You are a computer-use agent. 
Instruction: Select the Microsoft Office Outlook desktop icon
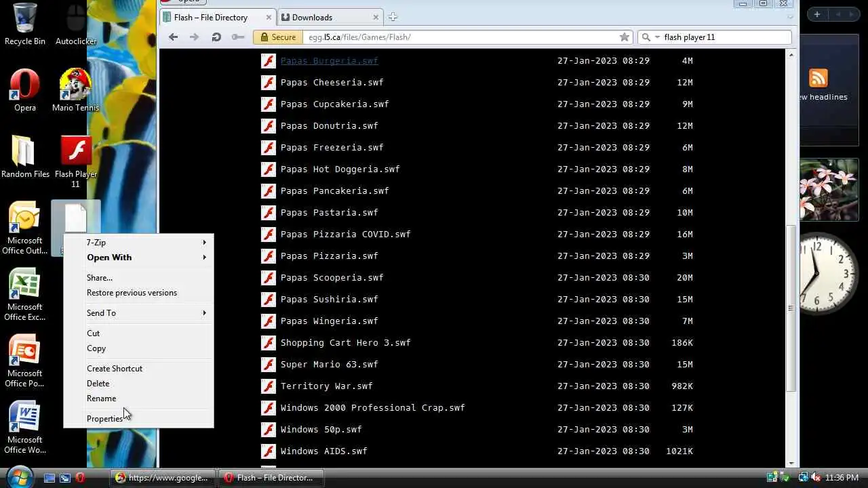(x=25, y=228)
